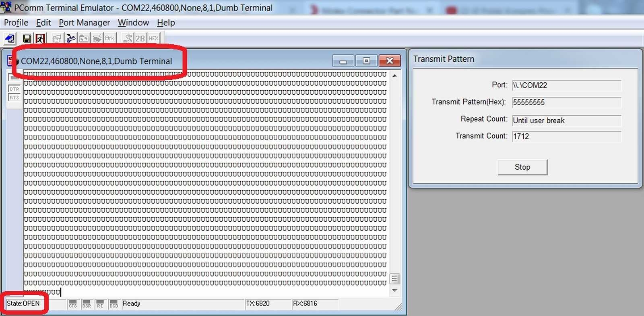Click the Repeat Count field
Image resolution: width=644 pixels, height=316 pixels.
[x=567, y=121]
